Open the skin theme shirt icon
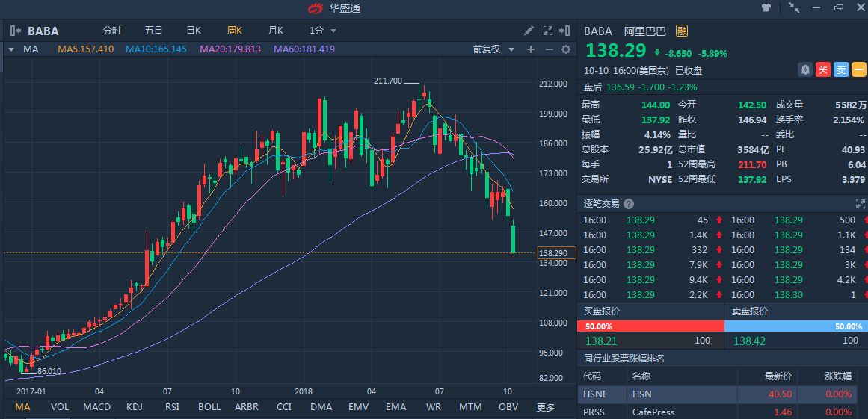The height and width of the screenshot is (419, 868). [x=766, y=8]
